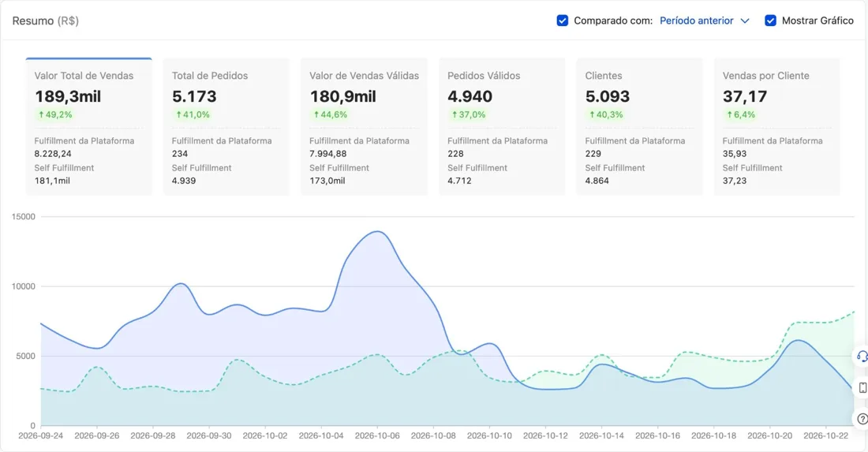The height and width of the screenshot is (452, 868).
Task: Click the 181,1mil self fulfillment value
Action: [x=52, y=181]
